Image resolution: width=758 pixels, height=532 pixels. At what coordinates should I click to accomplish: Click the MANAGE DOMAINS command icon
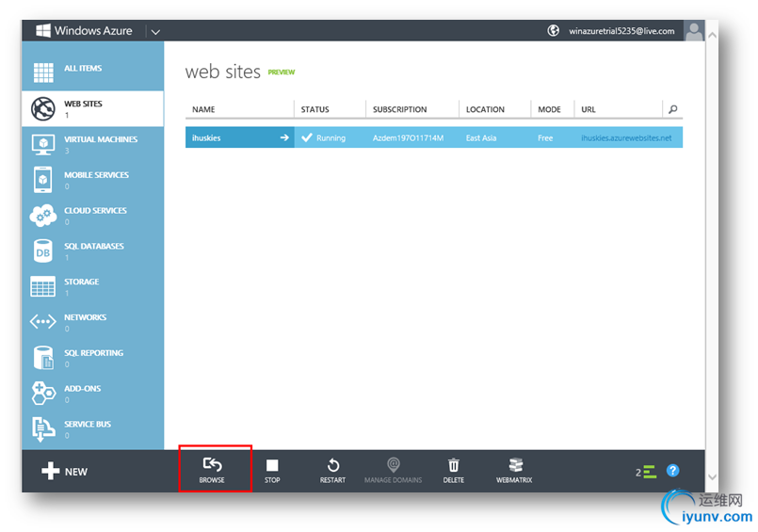click(x=394, y=465)
